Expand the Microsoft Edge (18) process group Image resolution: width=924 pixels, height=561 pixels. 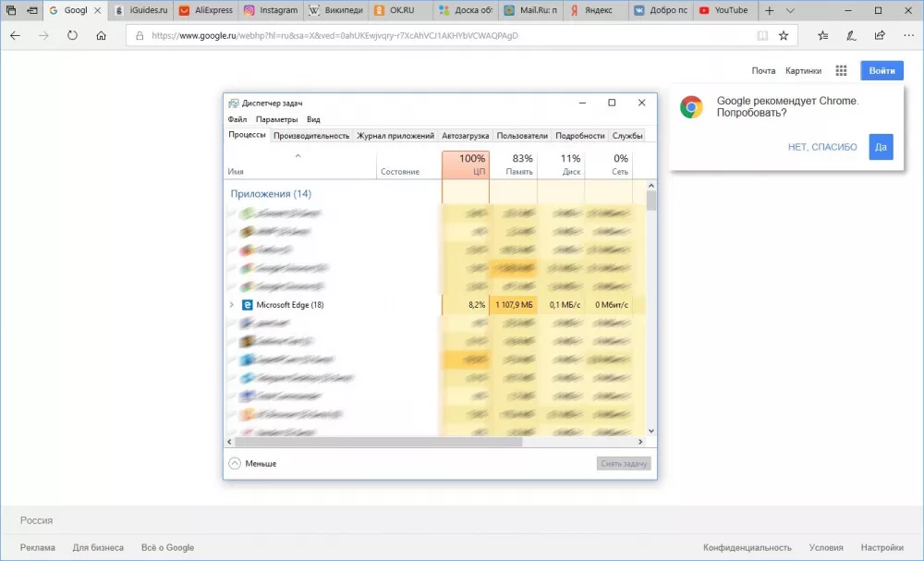point(232,304)
